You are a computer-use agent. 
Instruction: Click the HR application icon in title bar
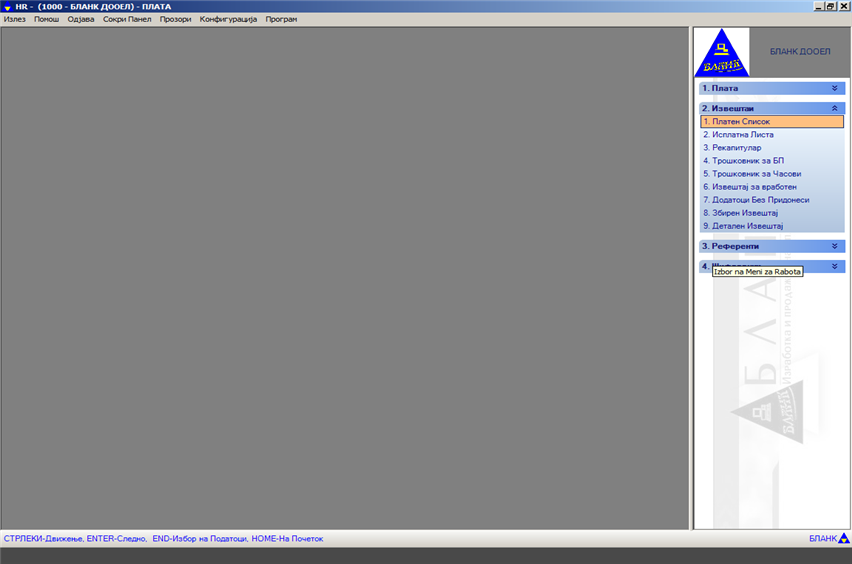pyautogui.click(x=8, y=6)
